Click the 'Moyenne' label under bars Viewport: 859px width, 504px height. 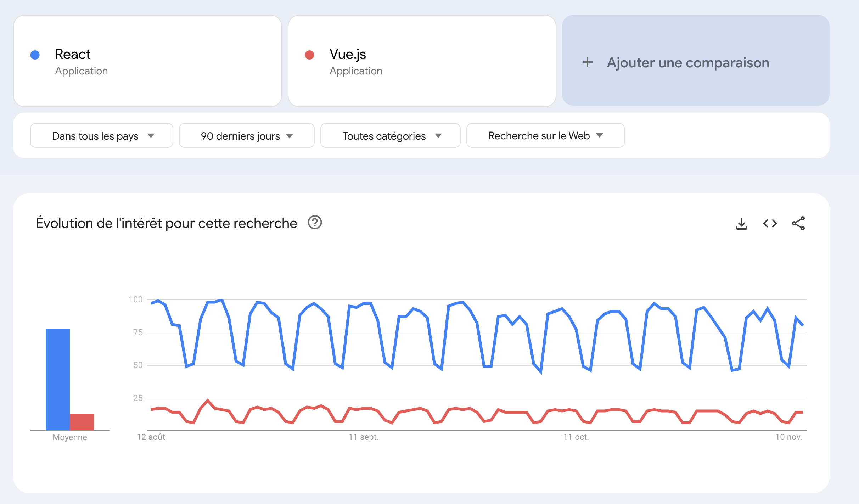[x=70, y=437]
